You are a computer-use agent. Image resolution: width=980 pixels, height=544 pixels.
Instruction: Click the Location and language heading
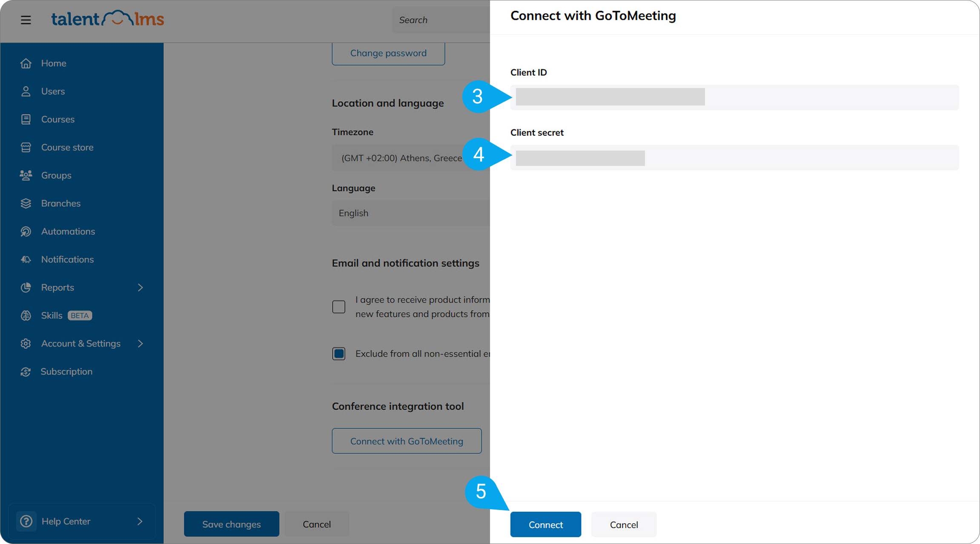coord(388,103)
